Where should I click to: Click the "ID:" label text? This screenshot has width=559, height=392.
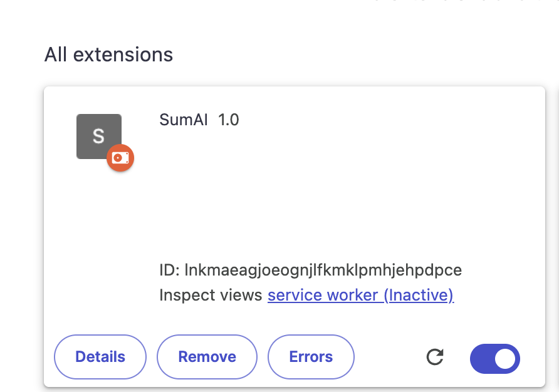coord(170,271)
